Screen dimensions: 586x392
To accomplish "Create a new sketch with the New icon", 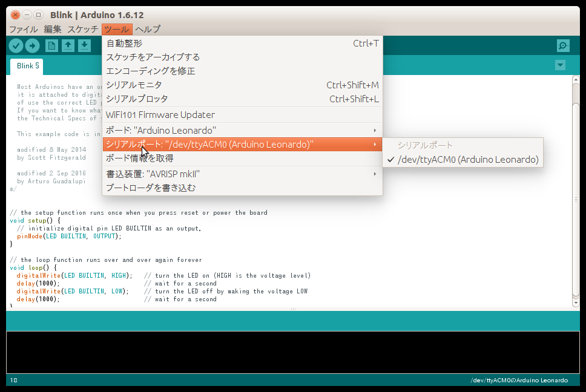I will coord(51,46).
